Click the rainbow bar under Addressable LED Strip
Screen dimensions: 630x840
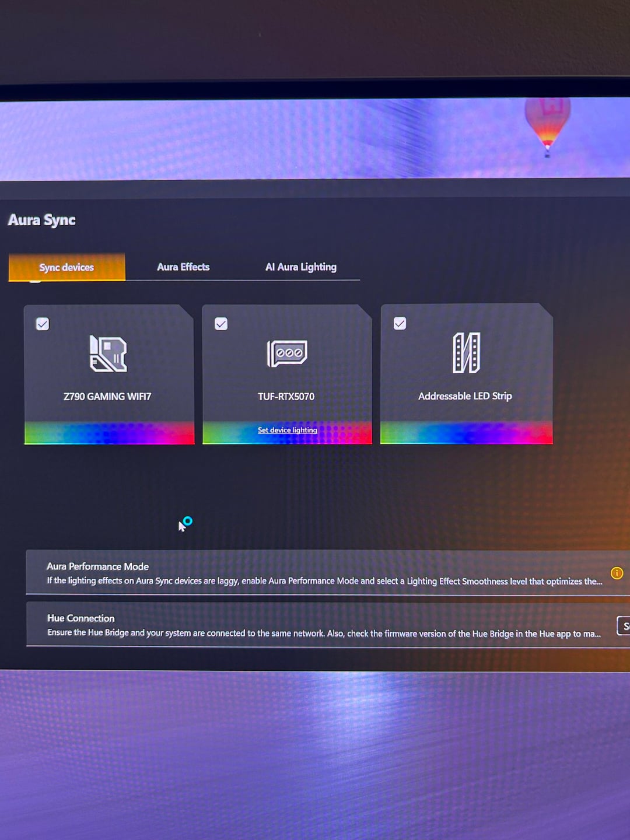(466, 433)
